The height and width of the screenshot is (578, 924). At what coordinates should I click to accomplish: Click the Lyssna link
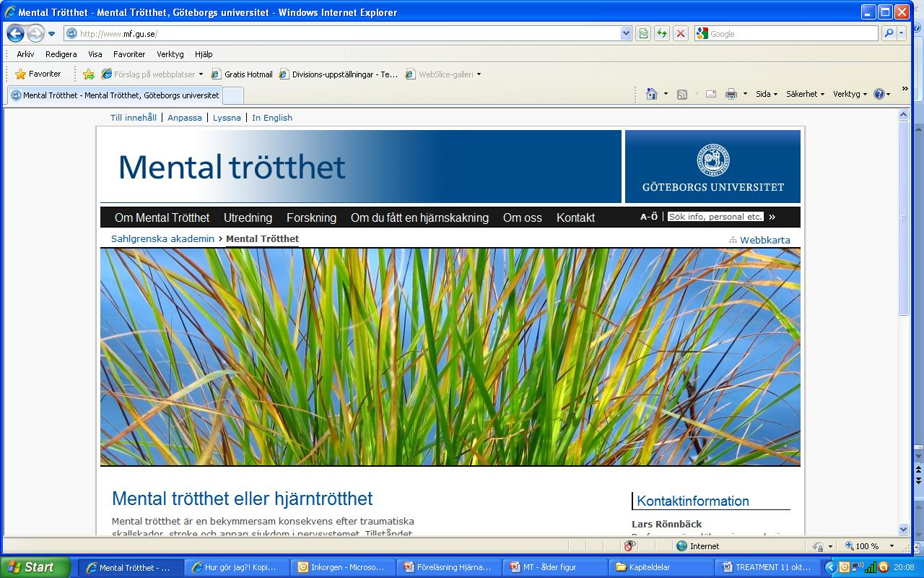227,118
